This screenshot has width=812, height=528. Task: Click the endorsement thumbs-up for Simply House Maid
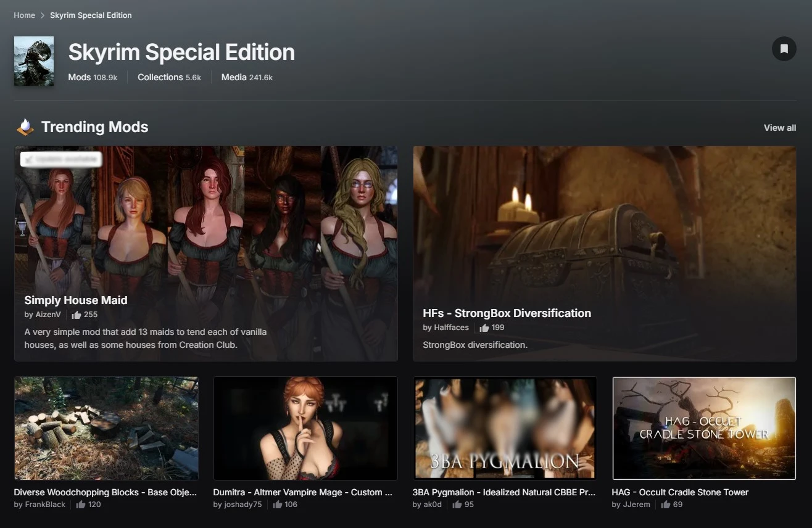(x=77, y=315)
